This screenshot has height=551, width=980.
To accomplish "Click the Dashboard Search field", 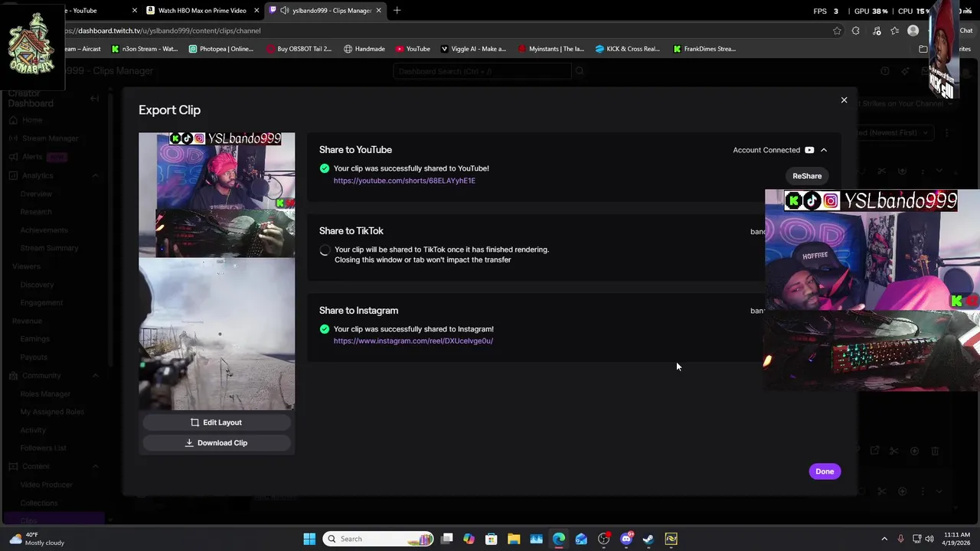I will (x=482, y=71).
